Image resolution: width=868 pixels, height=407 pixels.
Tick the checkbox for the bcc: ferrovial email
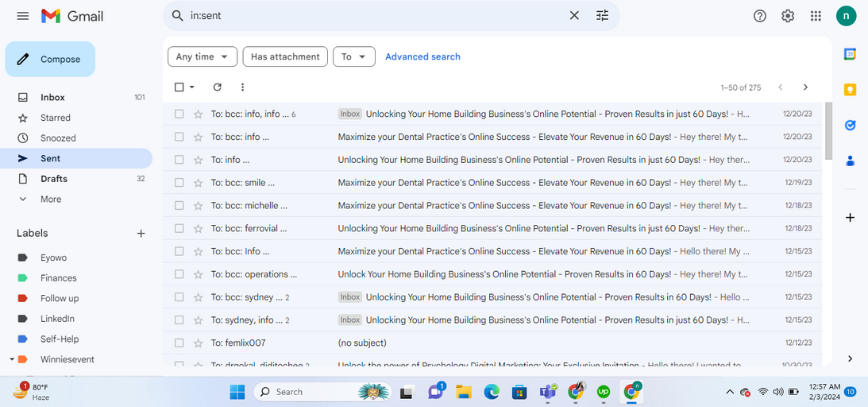(179, 229)
